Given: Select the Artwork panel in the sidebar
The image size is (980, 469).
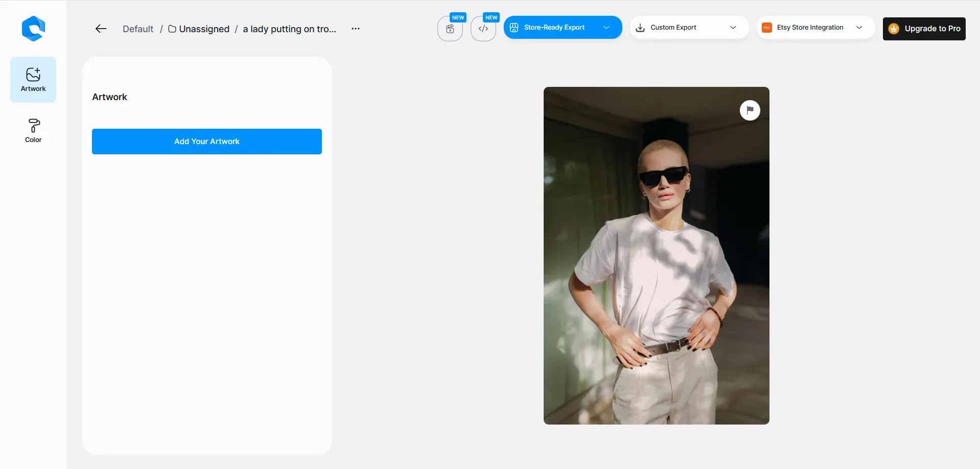Looking at the screenshot, I should point(33,79).
